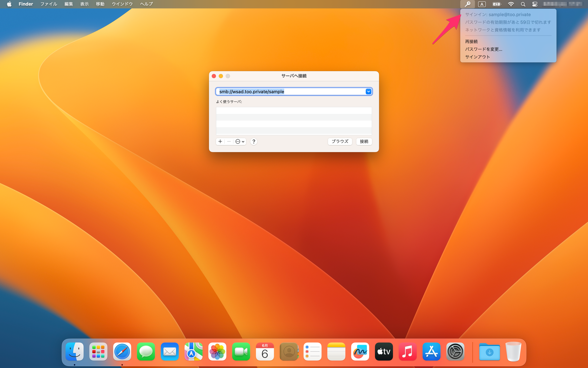Close the サーバへ接続 window

[214, 76]
